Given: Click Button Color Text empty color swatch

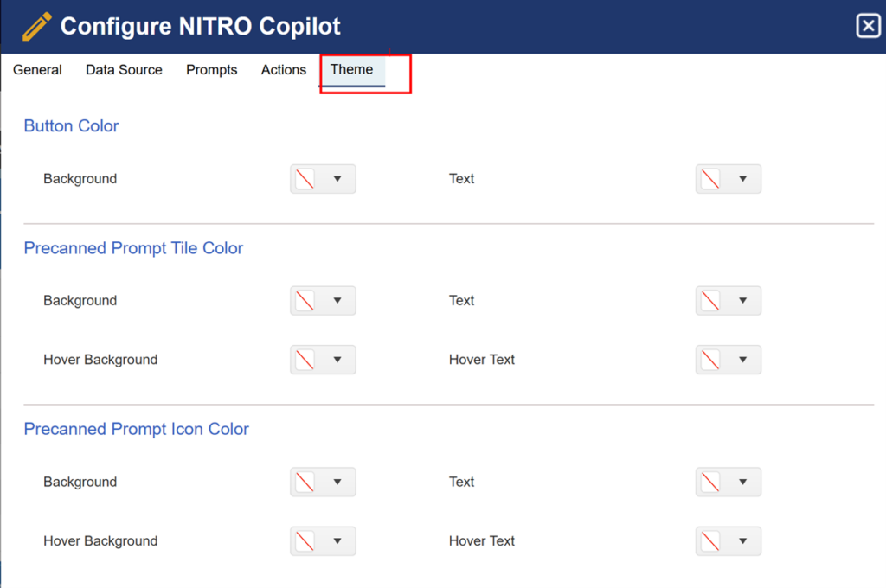Looking at the screenshot, I should coord(710,179).
